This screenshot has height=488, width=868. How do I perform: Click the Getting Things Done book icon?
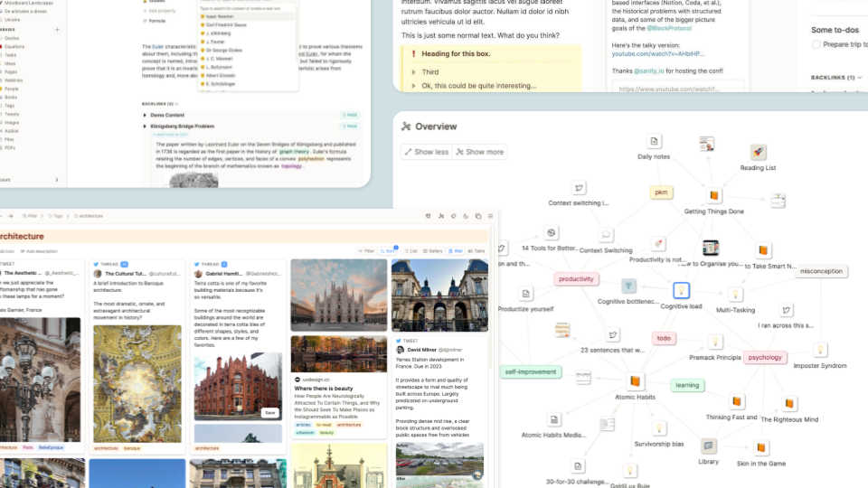click(x=713, y=196)
